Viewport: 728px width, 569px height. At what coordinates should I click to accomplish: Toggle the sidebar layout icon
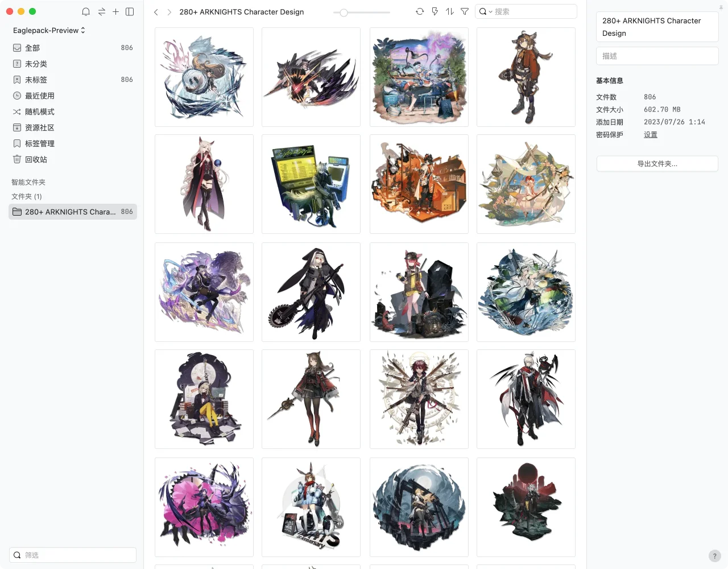point(130,12)
